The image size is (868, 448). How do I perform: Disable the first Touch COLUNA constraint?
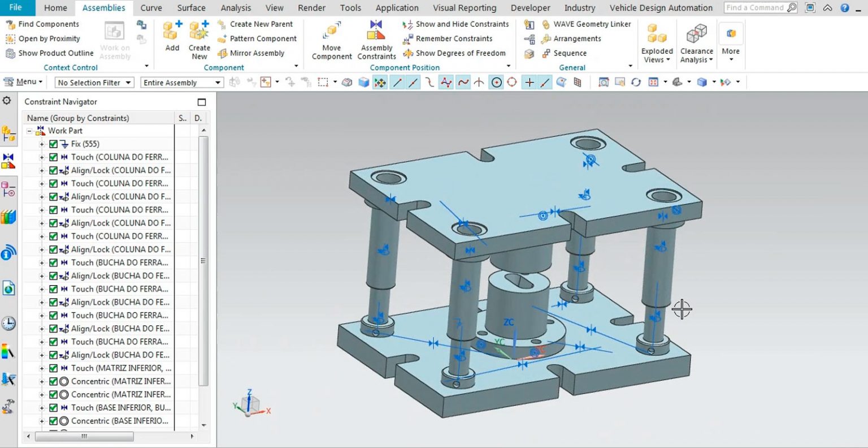53,157
